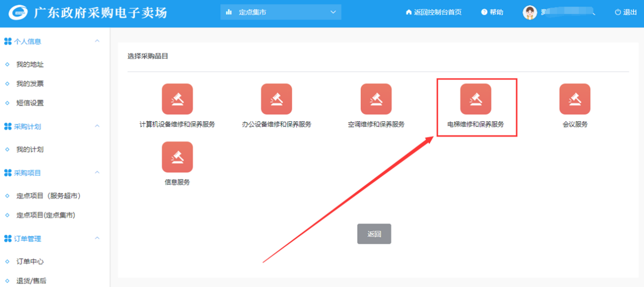Open 电梯维修和保养服务 category icon

tap(476, 99)
